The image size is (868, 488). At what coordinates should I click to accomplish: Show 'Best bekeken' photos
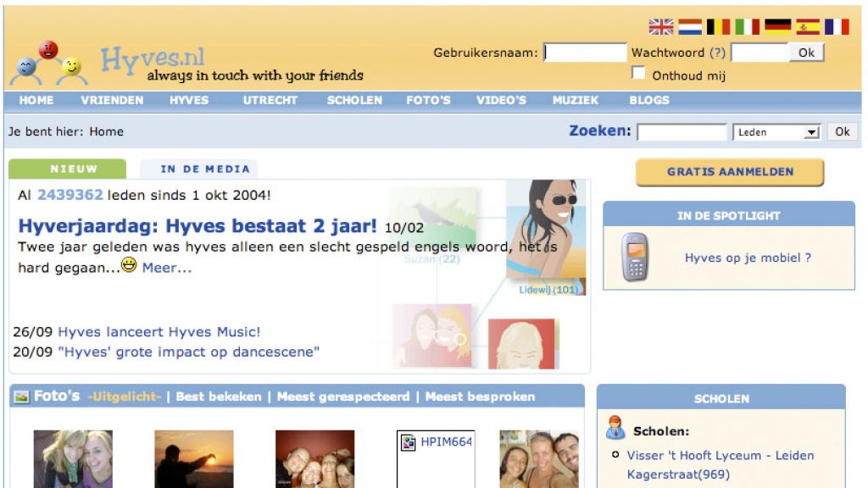pos(219,396)
